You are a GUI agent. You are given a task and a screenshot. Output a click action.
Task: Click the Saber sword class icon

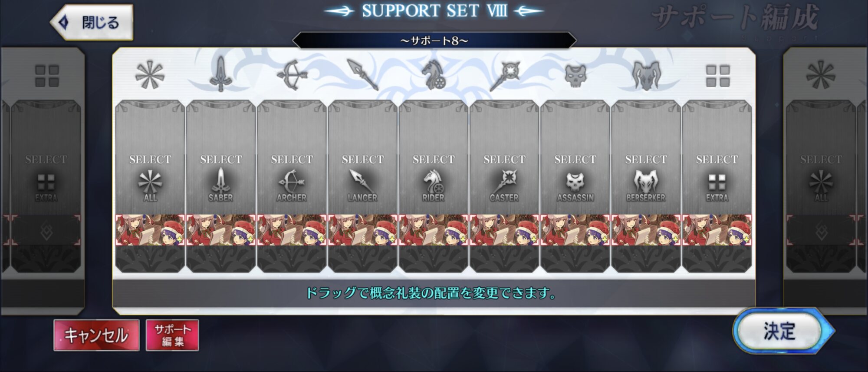[x=220, y=74]
